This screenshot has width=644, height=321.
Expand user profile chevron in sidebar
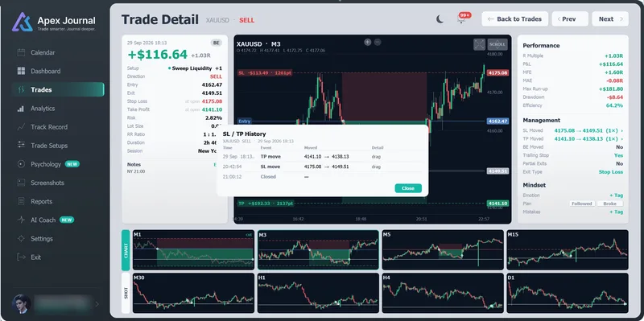(x=97, y=304)
